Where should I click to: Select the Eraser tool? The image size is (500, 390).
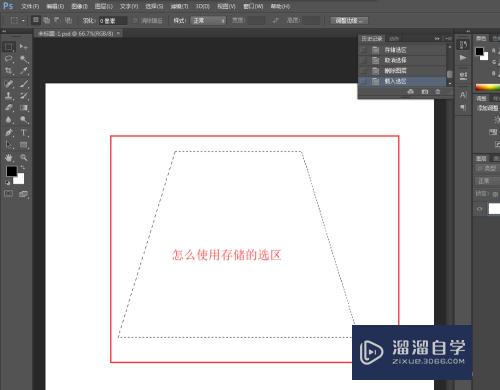coord(9,108)
